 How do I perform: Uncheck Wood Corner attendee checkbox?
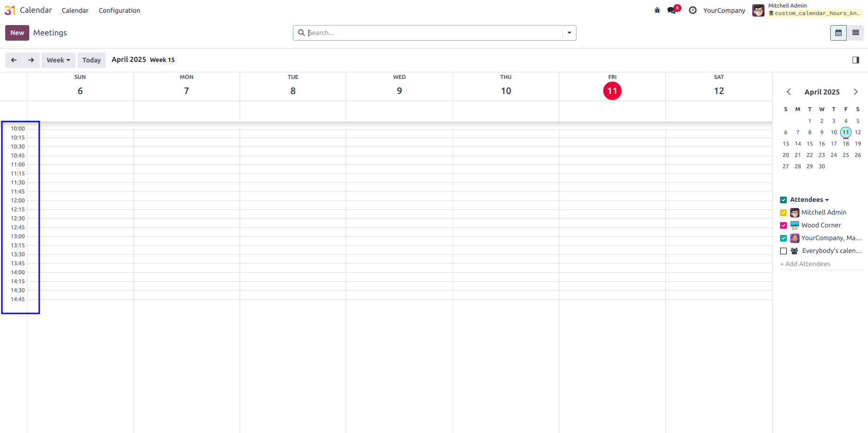tap(783, 225)
